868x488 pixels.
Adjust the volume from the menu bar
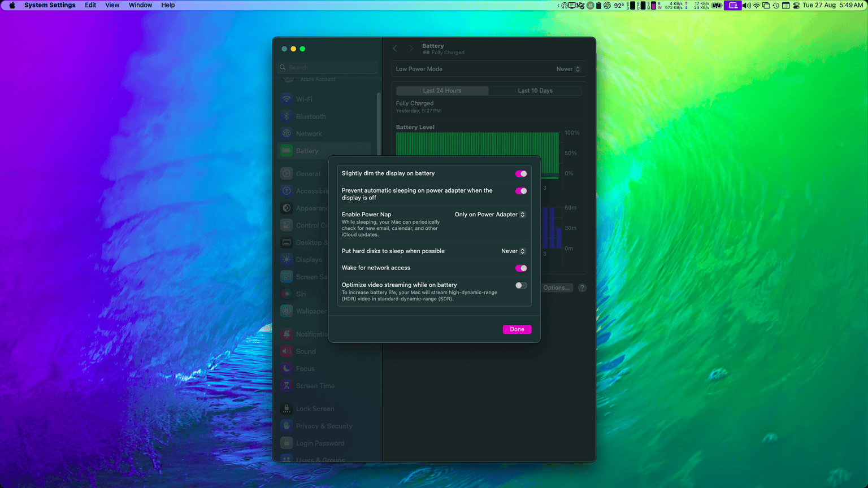click(745, 5)
